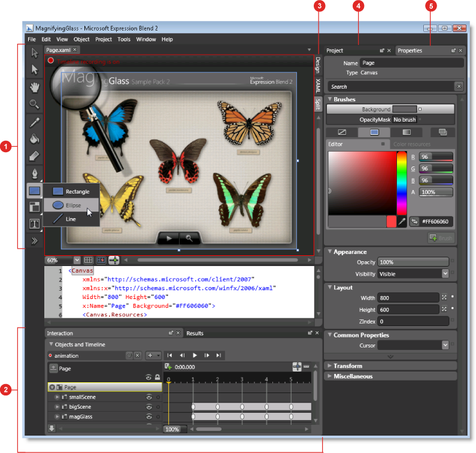The image size is (476, 453).
Task: Expand the smallScene tree node
Action: (x=57, y=397)
